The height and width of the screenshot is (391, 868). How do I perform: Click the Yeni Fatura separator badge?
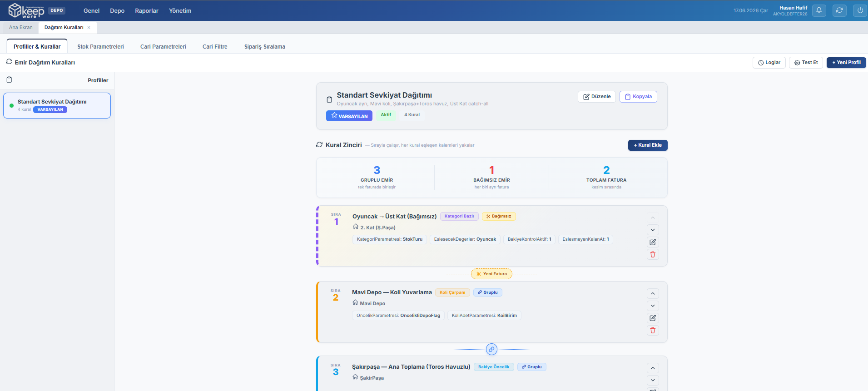point(491,274)
